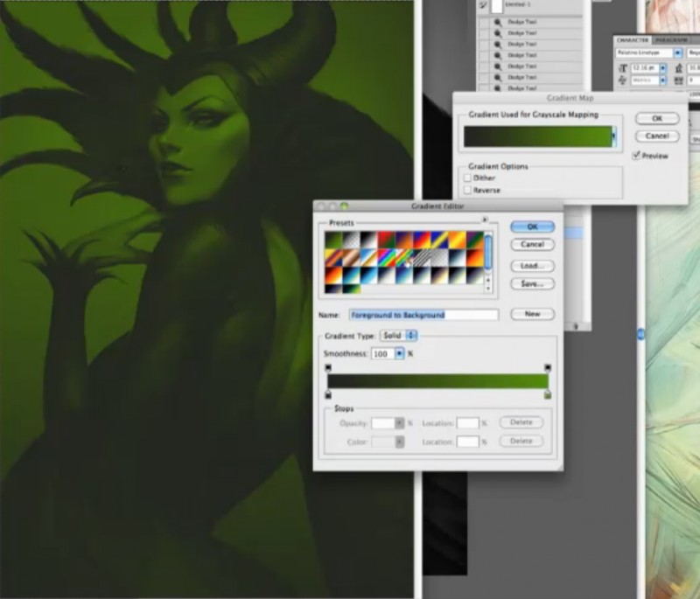The width and height of the screenshot is (700, 599).
Task: Open the font family dropdown in Character panel
Action: click(677, 52)
